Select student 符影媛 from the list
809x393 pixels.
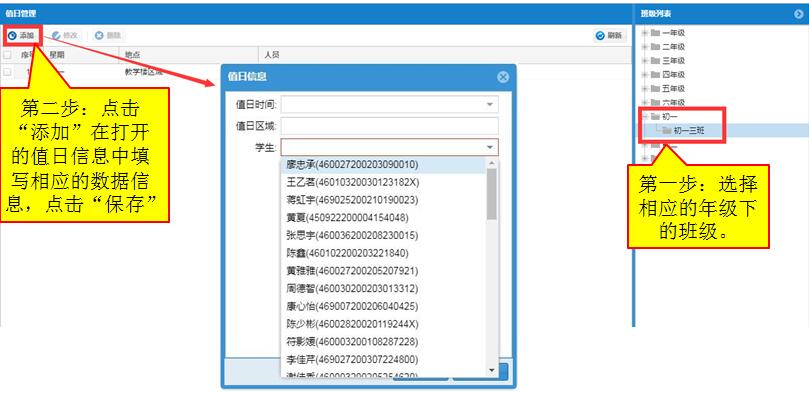point(383,341)
